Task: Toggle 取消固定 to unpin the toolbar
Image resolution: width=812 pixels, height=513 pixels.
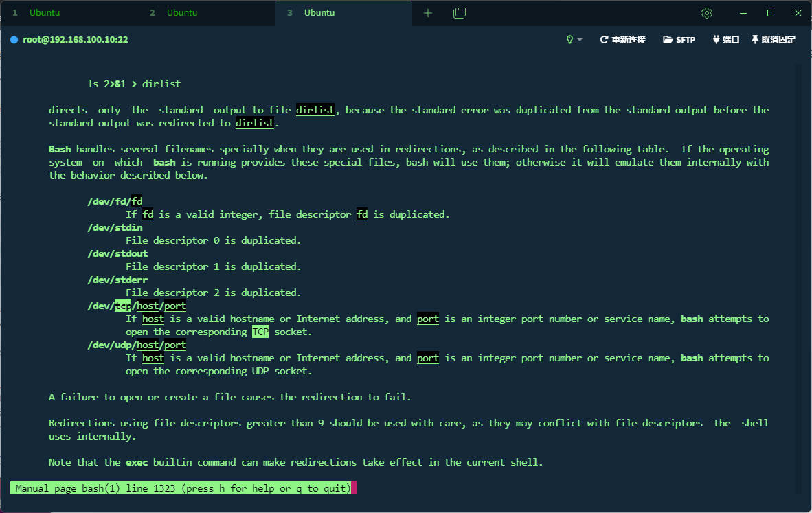Action: pos(773,40)
